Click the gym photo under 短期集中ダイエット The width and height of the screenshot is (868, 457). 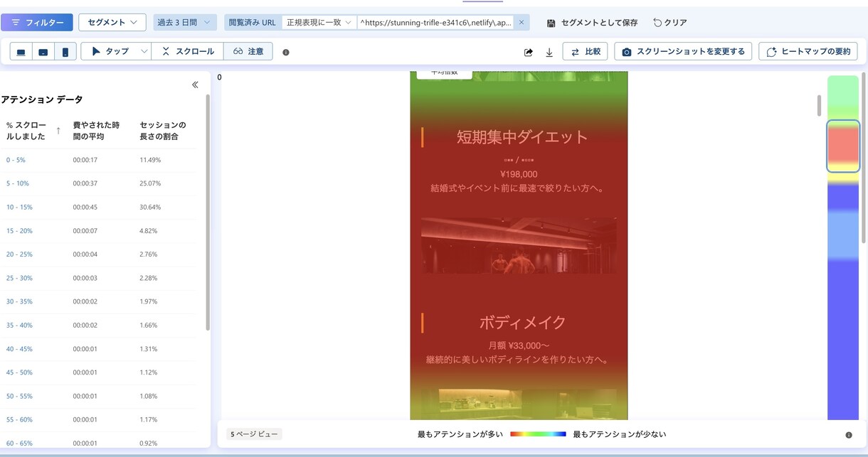click(519, 245)
